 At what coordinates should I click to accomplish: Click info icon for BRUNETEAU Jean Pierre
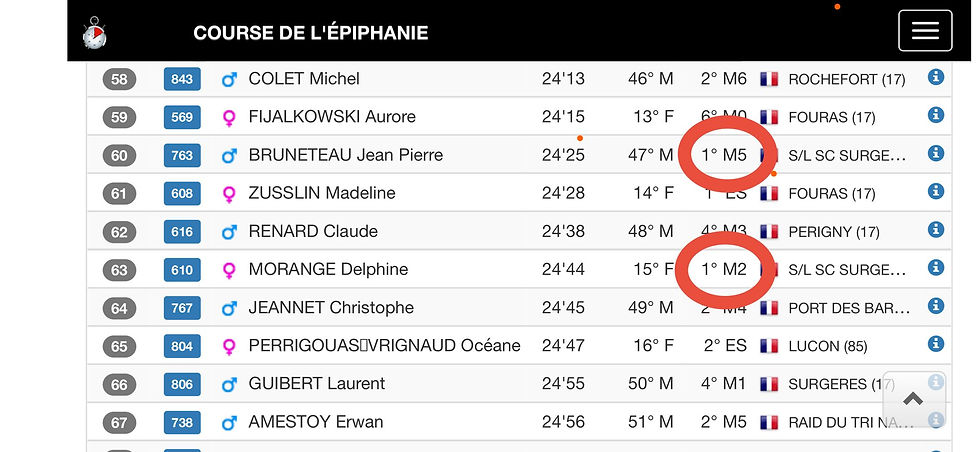point(936,153)
